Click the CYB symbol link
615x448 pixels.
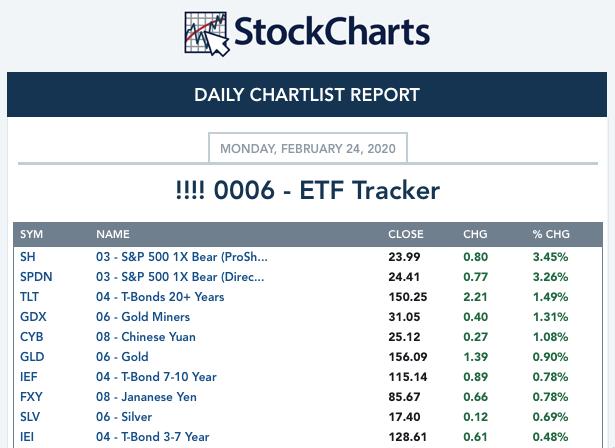(x=32, y=337)
